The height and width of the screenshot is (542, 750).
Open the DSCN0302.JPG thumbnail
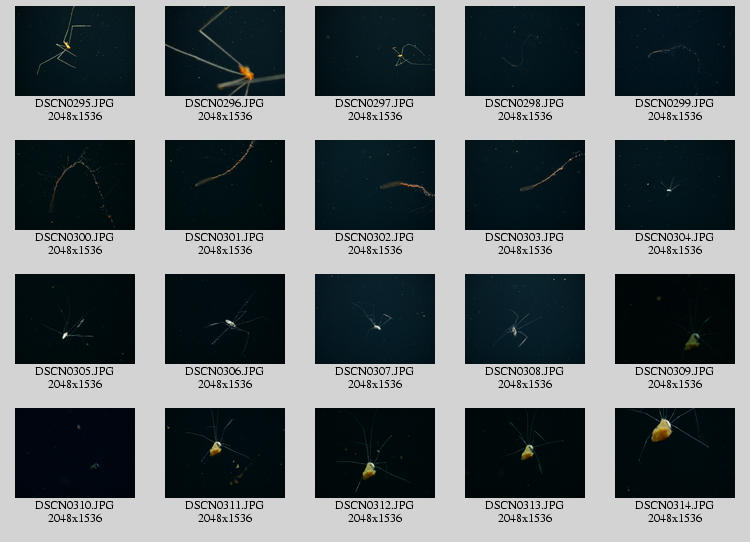[x=375, y=185]
